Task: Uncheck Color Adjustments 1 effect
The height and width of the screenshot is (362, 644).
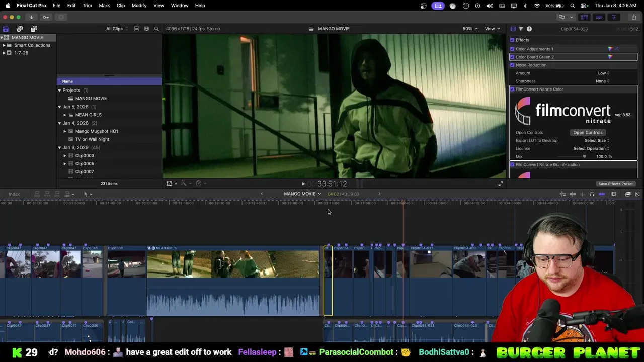Action: click(512, 49)
